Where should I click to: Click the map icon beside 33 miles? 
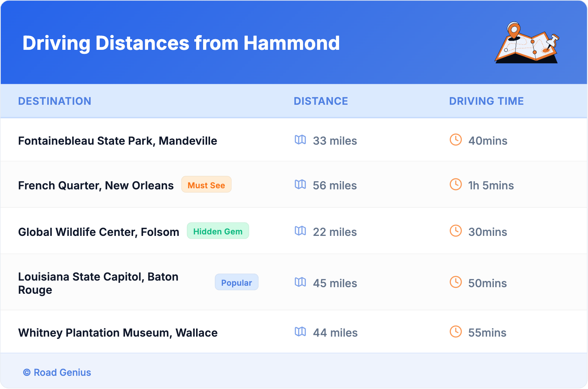tap(300, 140)
